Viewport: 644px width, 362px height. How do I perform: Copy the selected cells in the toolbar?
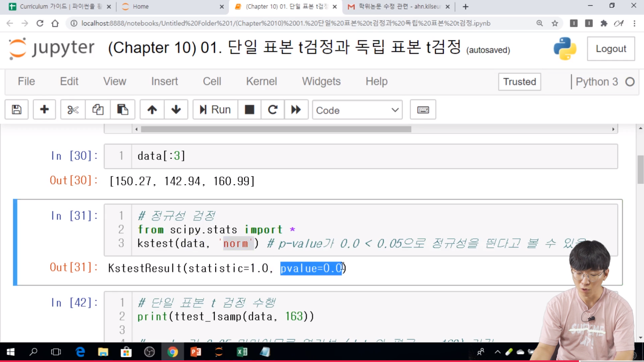pos(98,110)
